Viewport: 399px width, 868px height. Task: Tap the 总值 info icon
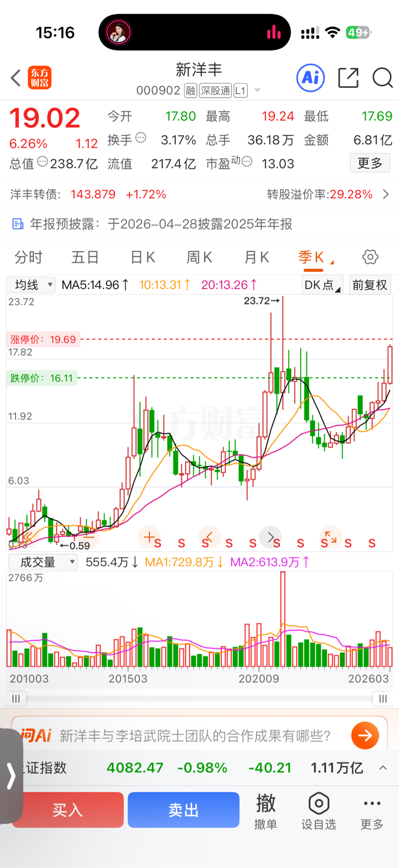[43, 162]
